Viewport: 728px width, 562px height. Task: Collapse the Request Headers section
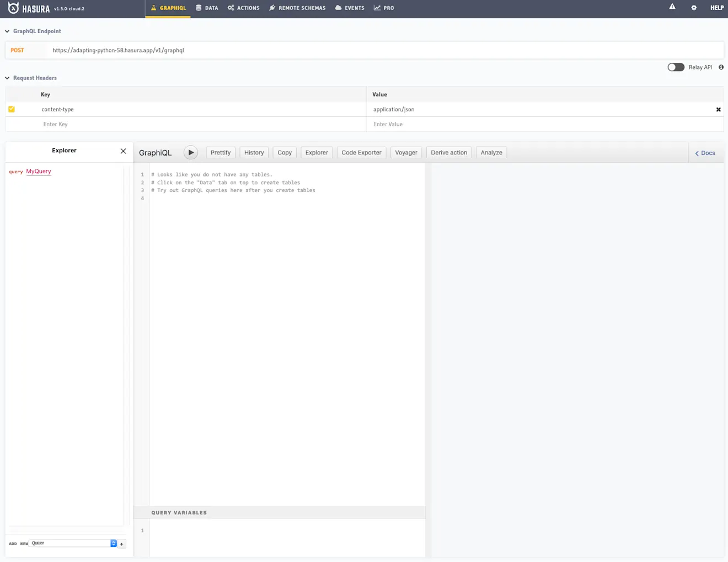coord(7,78)
